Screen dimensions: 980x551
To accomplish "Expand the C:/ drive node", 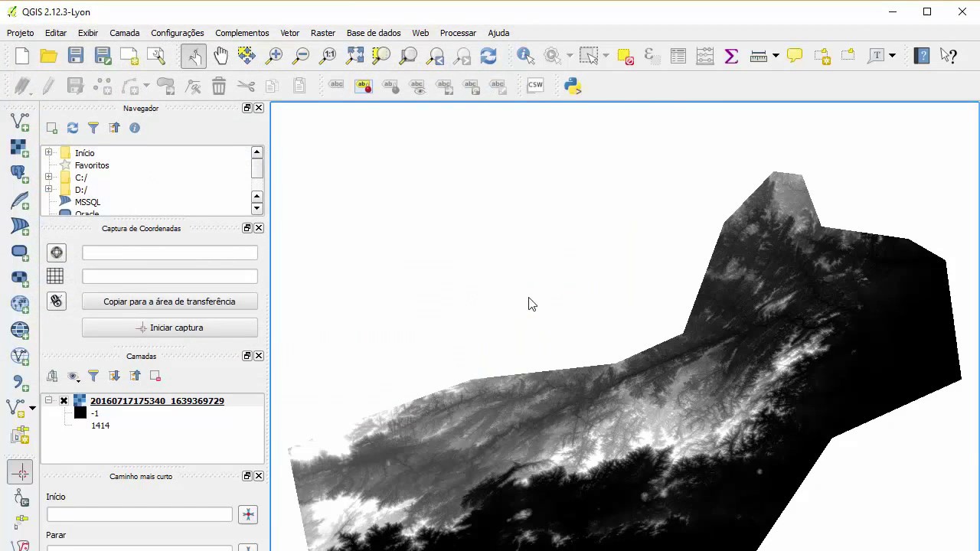I will coord(48,177).
